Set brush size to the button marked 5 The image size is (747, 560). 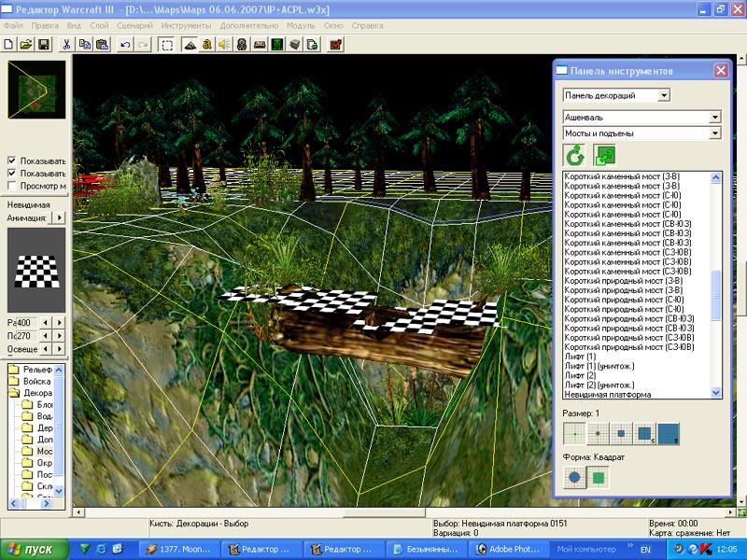click(644, 434)
